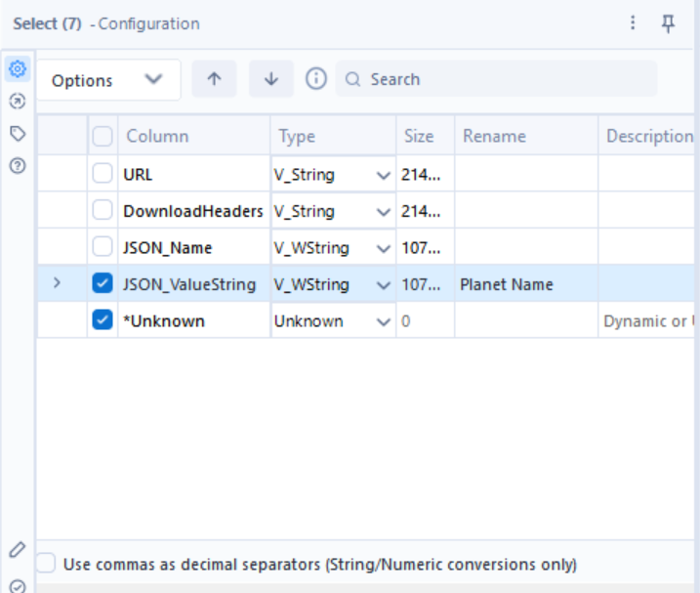Screen dimensions: 700x593
Task: Open the Configuration gear tab in sidebar
Action: coord(16,69)
